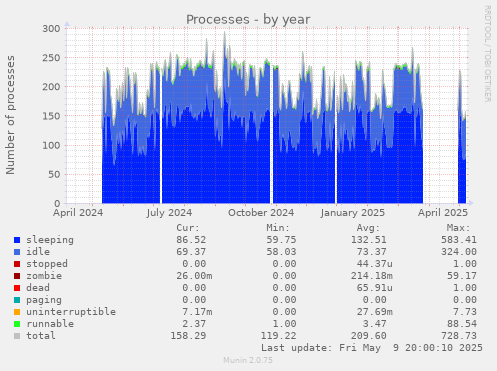Click the 'paging' legend label
Screen dimensions: 497x371
tap(44, 300)
